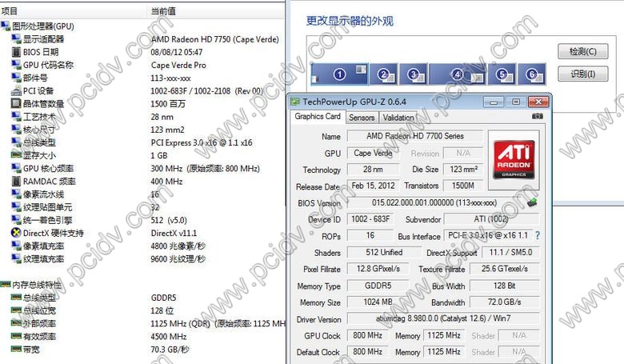Select monitor 6 in display settings
This screenshot has width=624, height=364.
532,74
